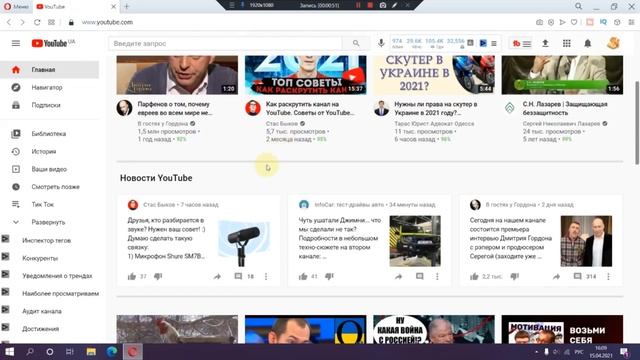Open История in sidebar
This screenshot has width=640, height=360.
(49, 151)
